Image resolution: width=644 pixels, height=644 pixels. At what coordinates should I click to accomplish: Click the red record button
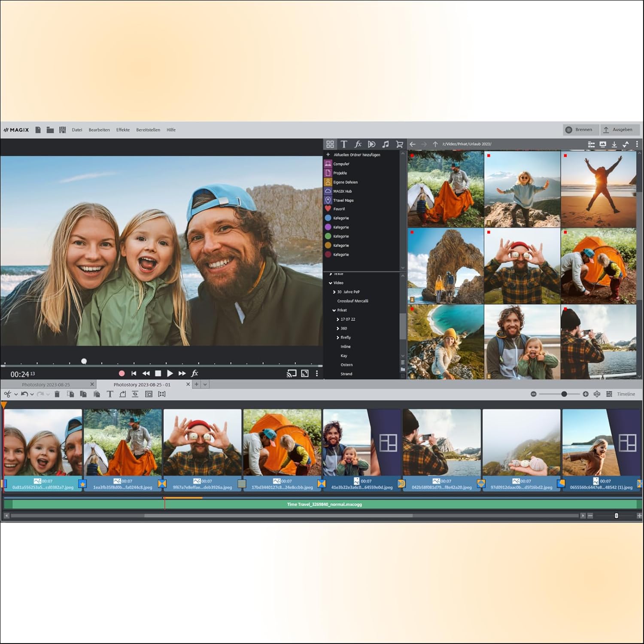coord(122,374)
